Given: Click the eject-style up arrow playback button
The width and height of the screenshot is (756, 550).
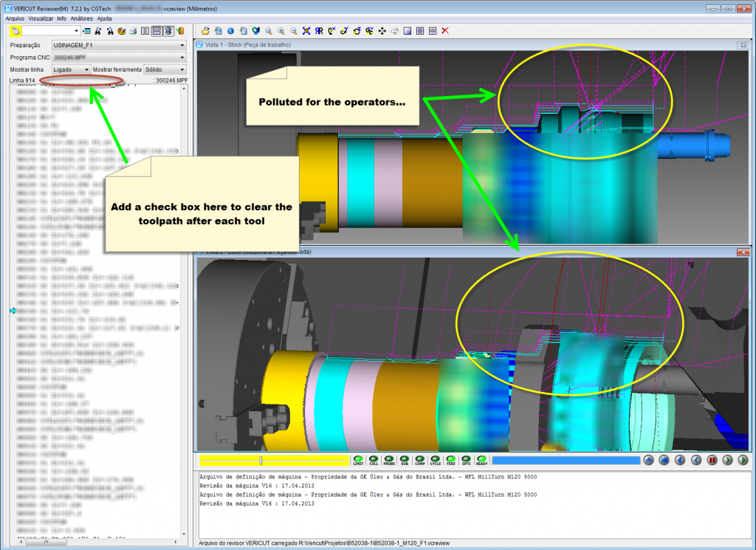Looking at the screenshot, I should [648, 461].
